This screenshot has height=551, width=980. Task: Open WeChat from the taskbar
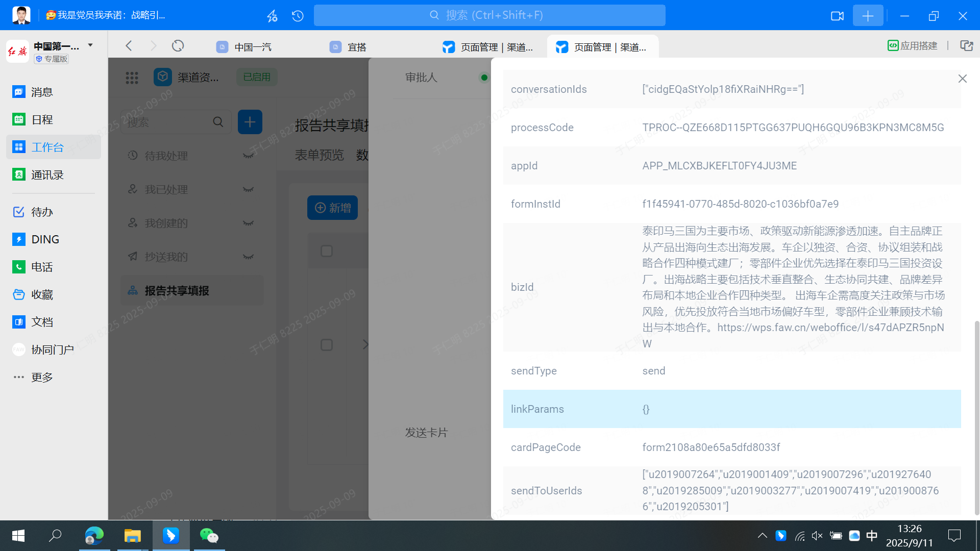pos(209,536)
